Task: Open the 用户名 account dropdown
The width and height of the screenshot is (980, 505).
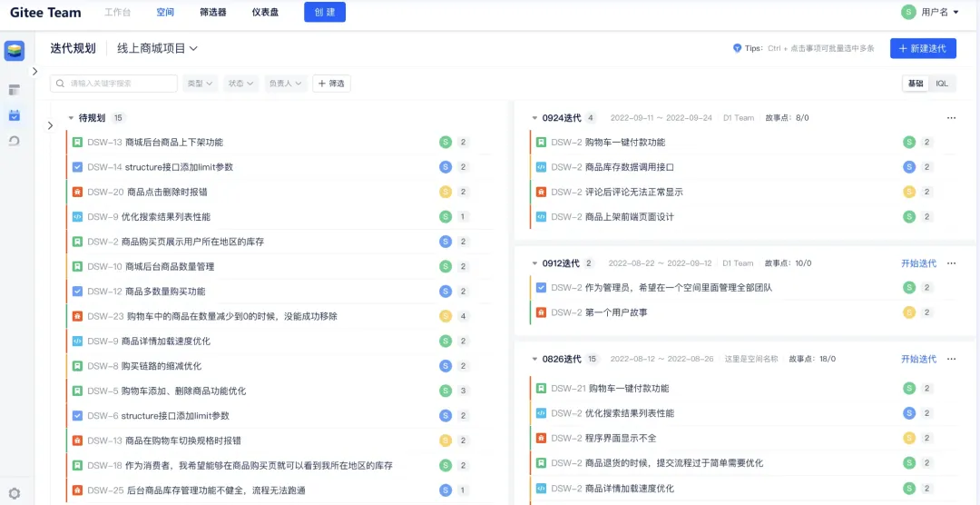Action: pyautogui.click(x=940, y=12)
